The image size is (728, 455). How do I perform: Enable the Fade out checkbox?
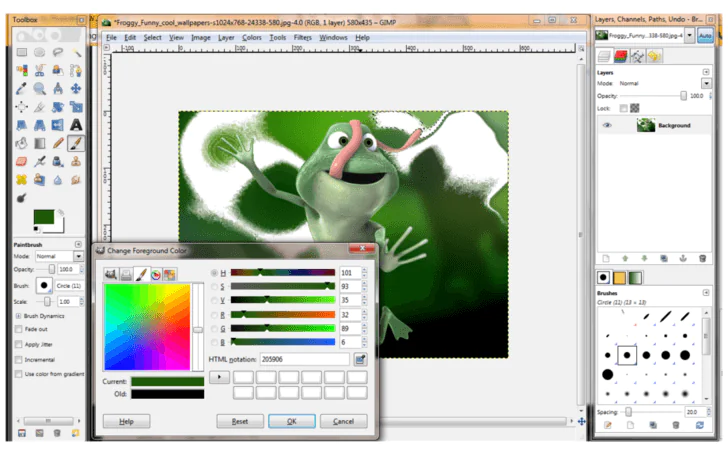click(x=19, y=329)
